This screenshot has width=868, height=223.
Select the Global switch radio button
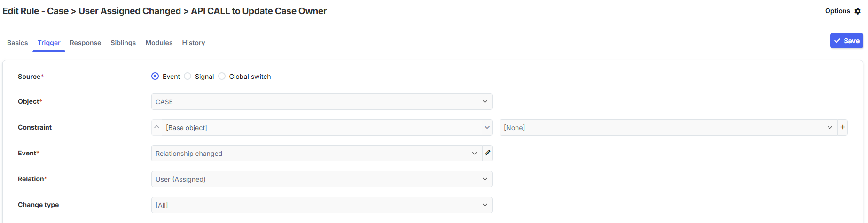click(222, 76)
